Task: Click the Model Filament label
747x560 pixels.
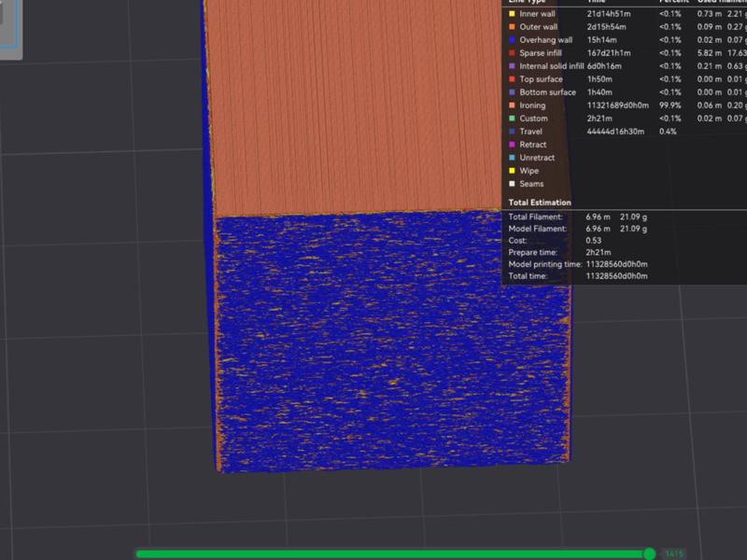Action: [x=538, y=229]
